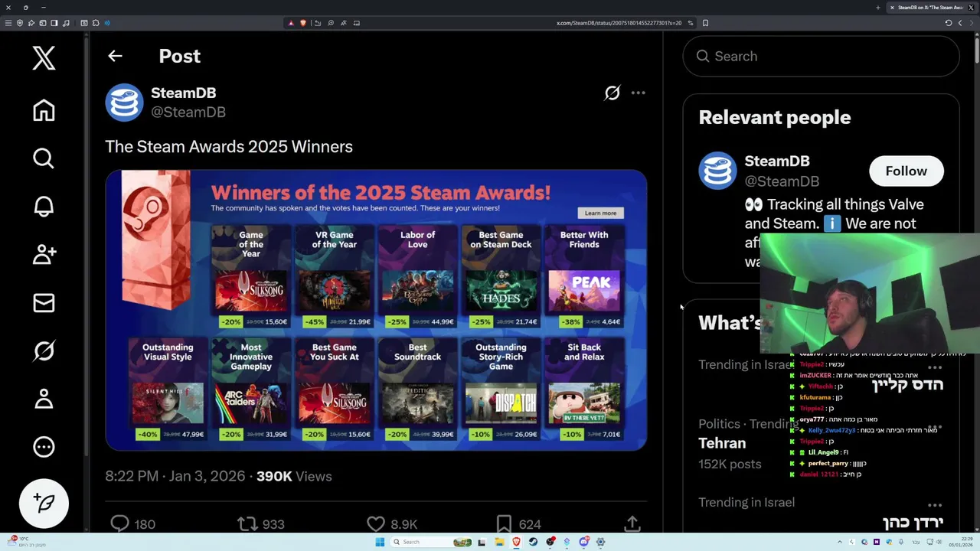980x551 pixels.
Task: Open Notifications bell in sidebar
Action: [x=44, y=207]
